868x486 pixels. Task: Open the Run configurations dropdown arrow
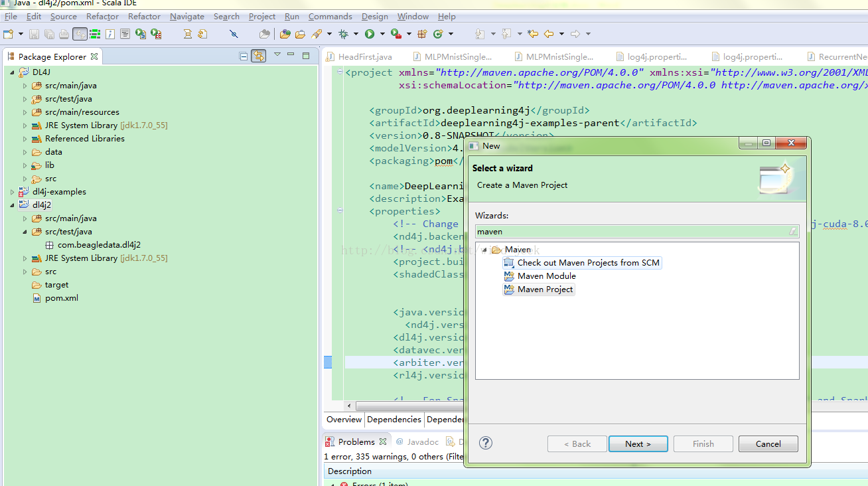tap(382, 34)
